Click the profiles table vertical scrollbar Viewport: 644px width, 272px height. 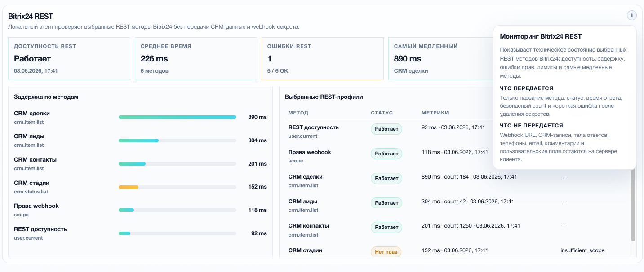633,205
